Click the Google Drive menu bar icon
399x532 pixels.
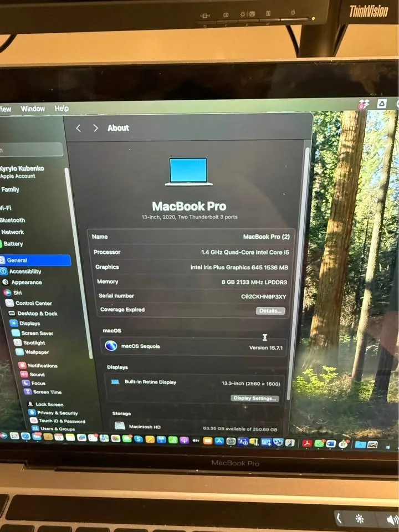coord(382,104)
